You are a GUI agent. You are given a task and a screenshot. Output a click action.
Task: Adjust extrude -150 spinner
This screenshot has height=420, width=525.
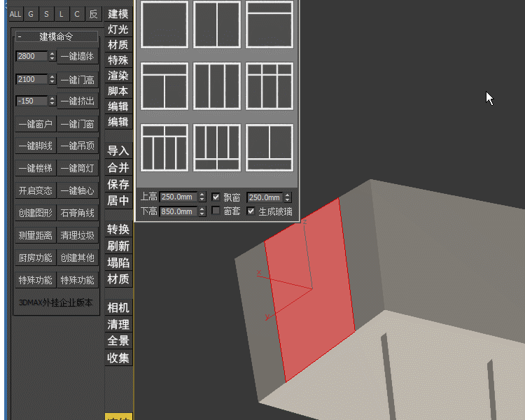(x=52, y=101)
